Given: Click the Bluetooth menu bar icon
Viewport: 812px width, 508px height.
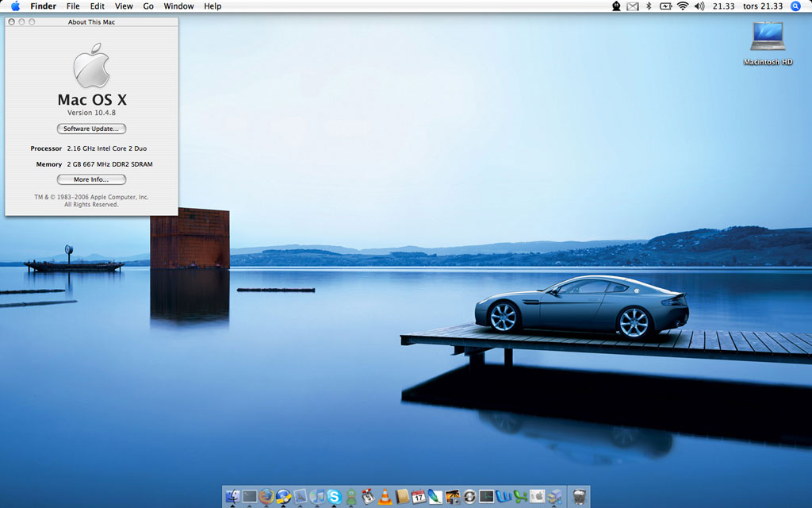Looking at the screenshot, I should [649, 6].
